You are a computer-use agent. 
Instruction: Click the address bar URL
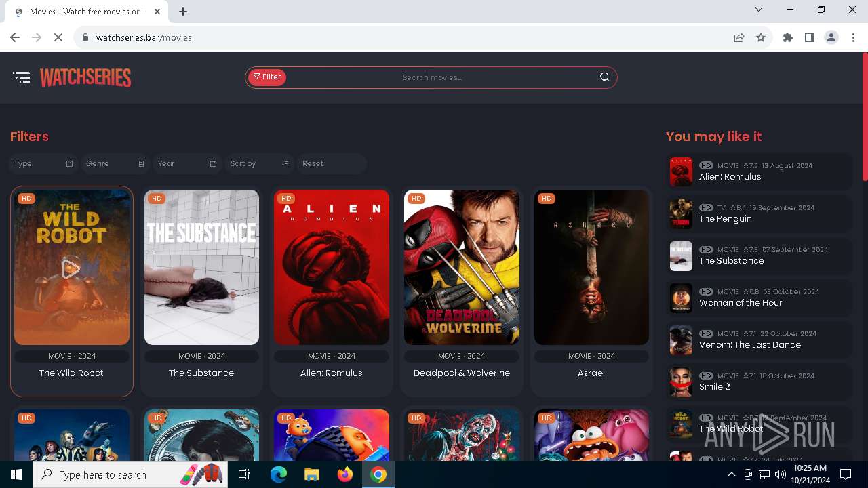pos(144,37)
